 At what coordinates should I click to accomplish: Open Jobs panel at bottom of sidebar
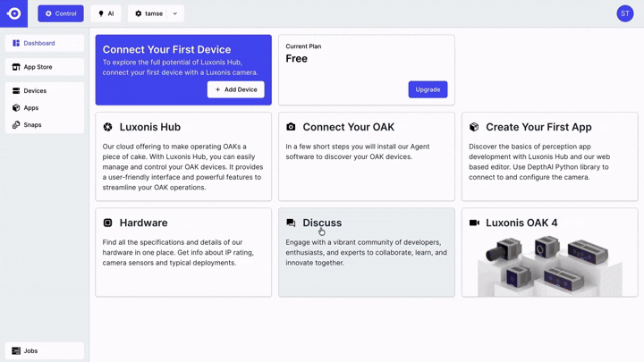45,350
